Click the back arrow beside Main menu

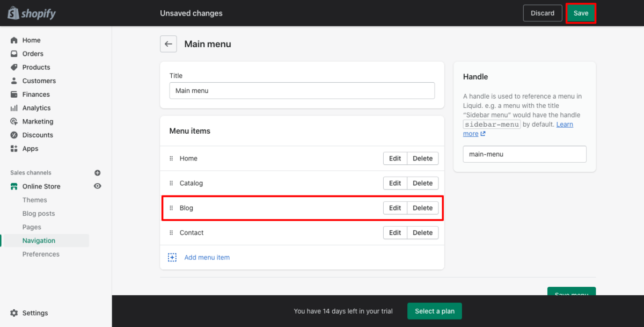pyautogui.click(x=169, y=44)
